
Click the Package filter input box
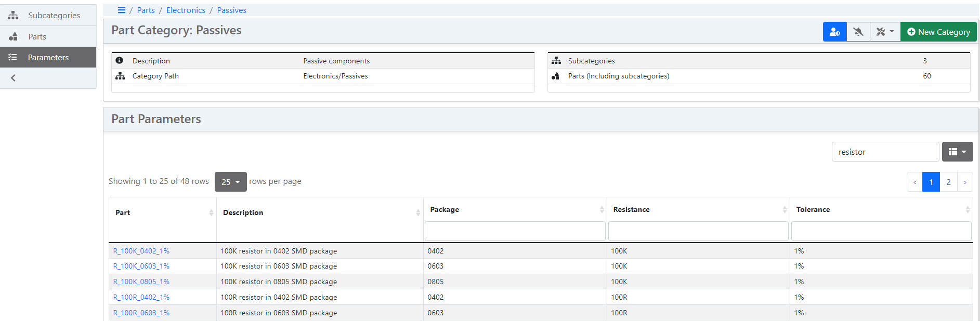point(515,231)
